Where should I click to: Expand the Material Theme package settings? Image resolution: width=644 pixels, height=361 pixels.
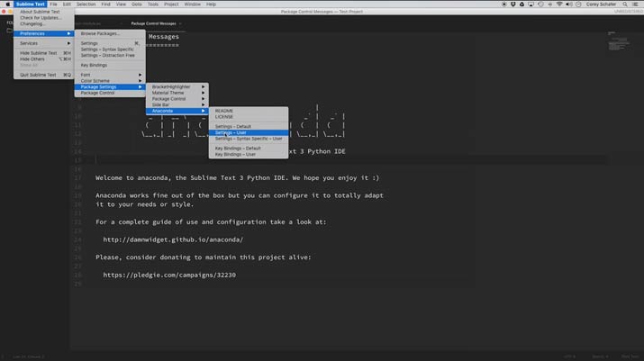(x=177, y=93)
